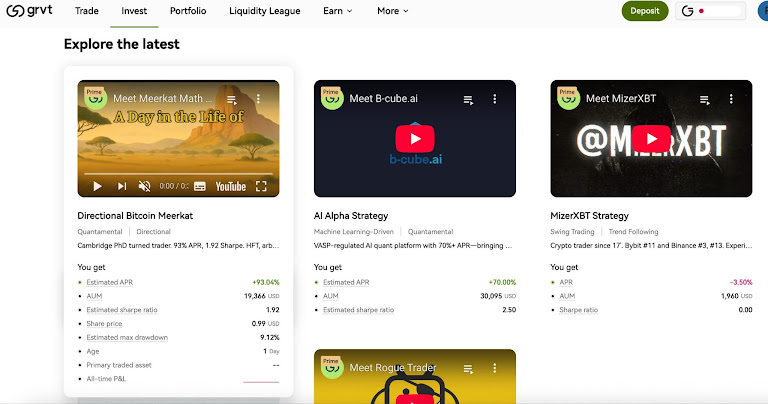The height and width of the screenshot is (404, 768).
Task: Click the 30,095 USD AUM value
Action: (x=498, y=296)
